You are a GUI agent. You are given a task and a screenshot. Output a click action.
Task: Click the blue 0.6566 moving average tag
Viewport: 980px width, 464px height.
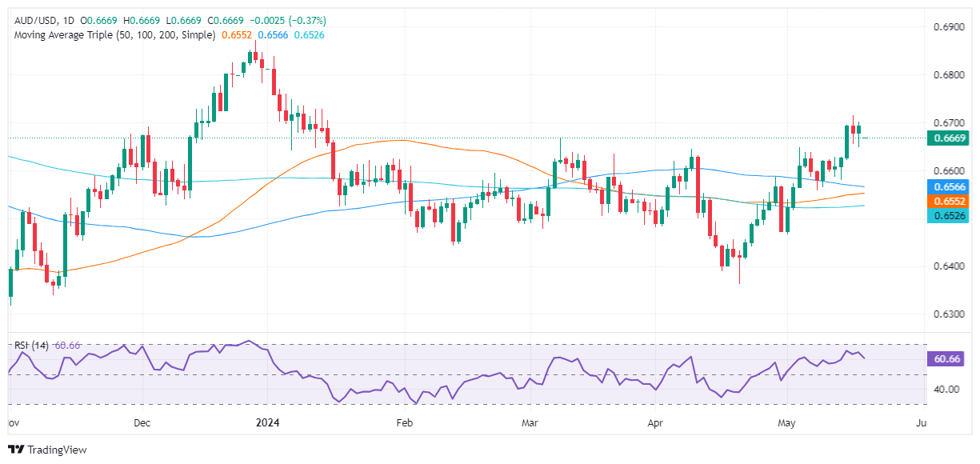947,186
